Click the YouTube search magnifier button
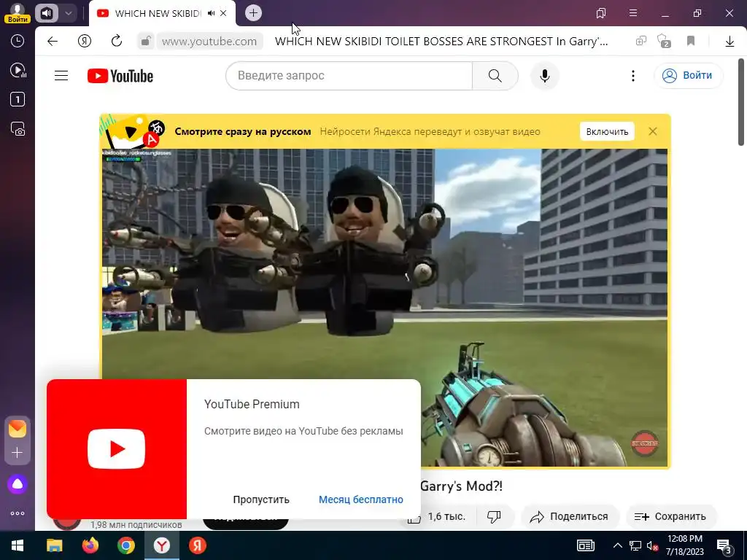 pyautogui.click(x=495, y=76)
